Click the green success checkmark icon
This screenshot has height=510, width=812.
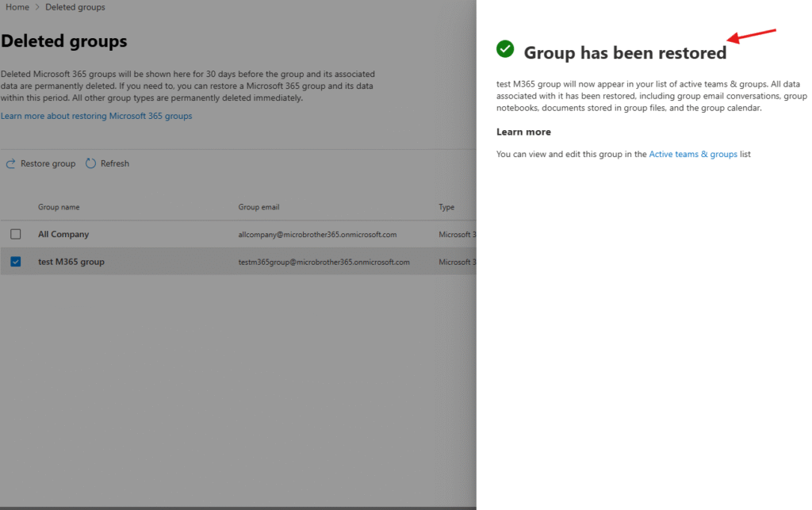point(505,49)
